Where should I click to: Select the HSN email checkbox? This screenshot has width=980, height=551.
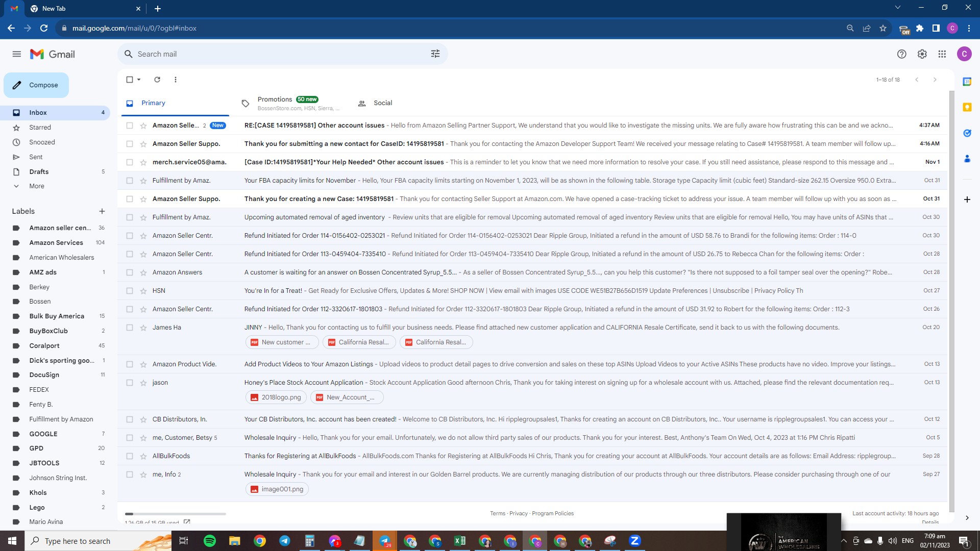click(130, 291)
